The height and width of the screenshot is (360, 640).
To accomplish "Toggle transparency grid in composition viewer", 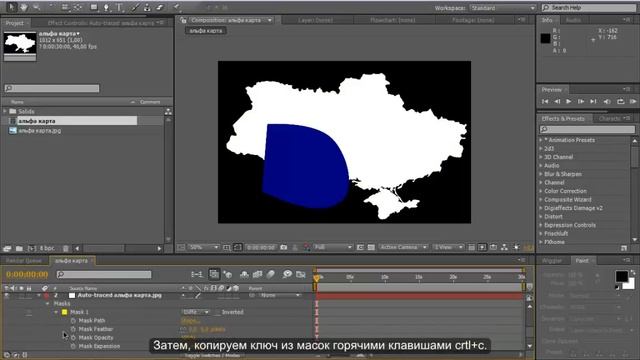I will coord(371,247).
